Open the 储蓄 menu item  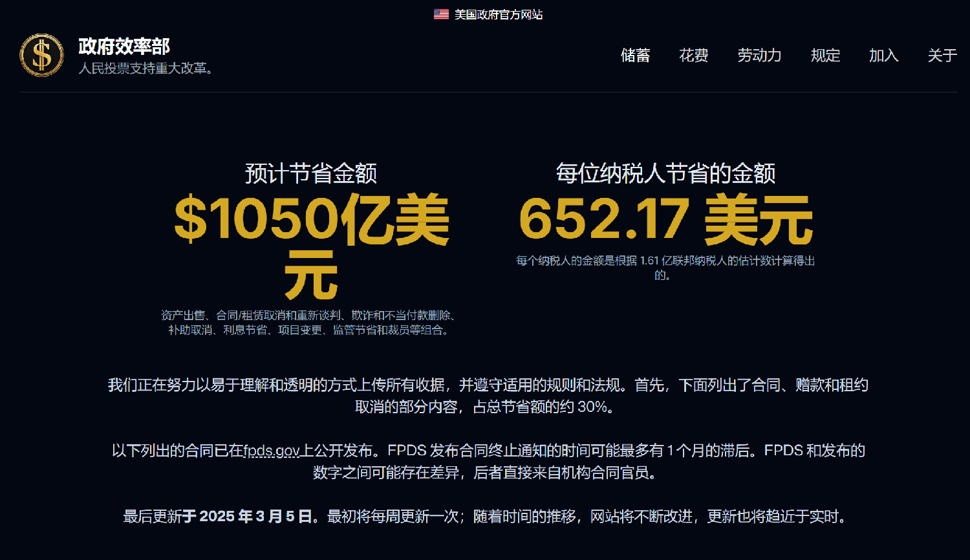pos(635,56)
